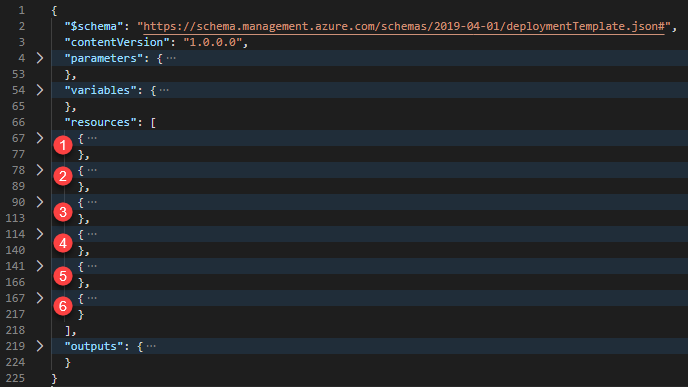Image resolution: width=688 pixels, height=387 pixels.
Task: Click line number 66 in the gutter
Action: [x=18, y=122]
